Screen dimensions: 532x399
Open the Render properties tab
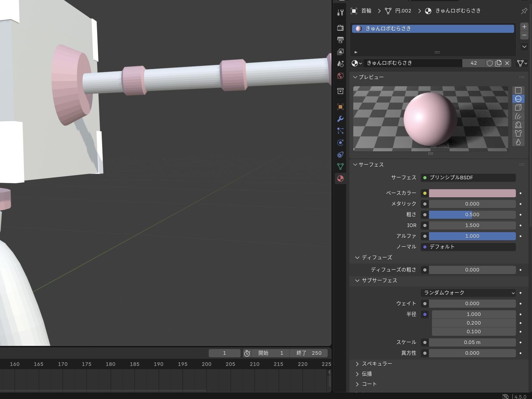pyautogui.click(x=340, y=28)
